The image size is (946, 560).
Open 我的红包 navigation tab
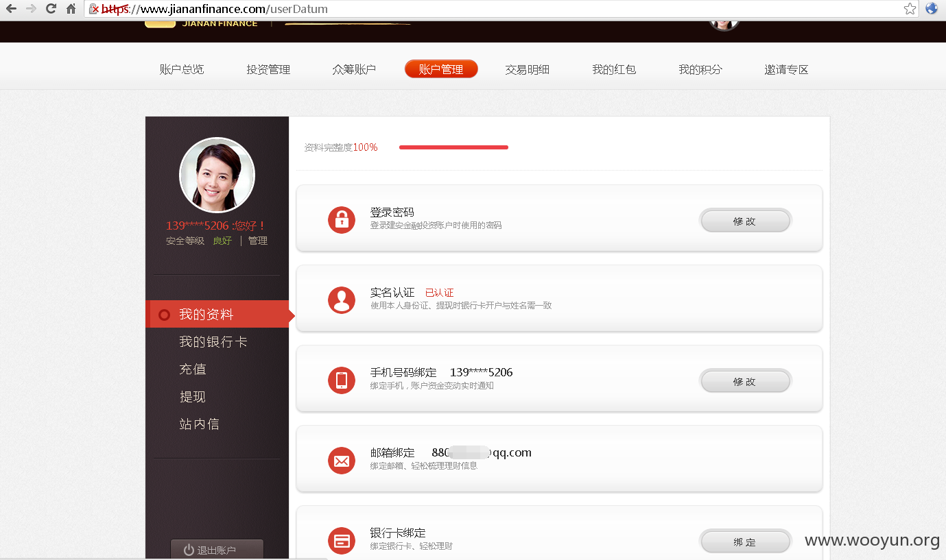(x=614, y=69)
